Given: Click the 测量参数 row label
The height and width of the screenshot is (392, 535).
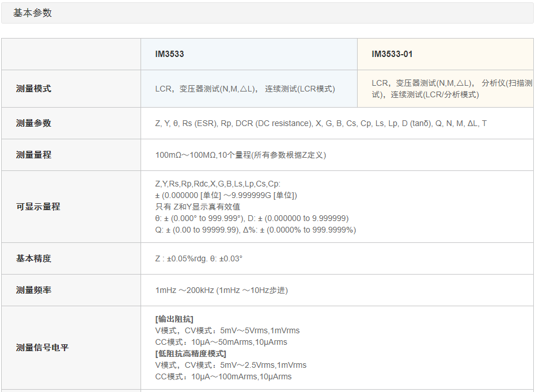Looking at the screenshot, I should (33, 123).
